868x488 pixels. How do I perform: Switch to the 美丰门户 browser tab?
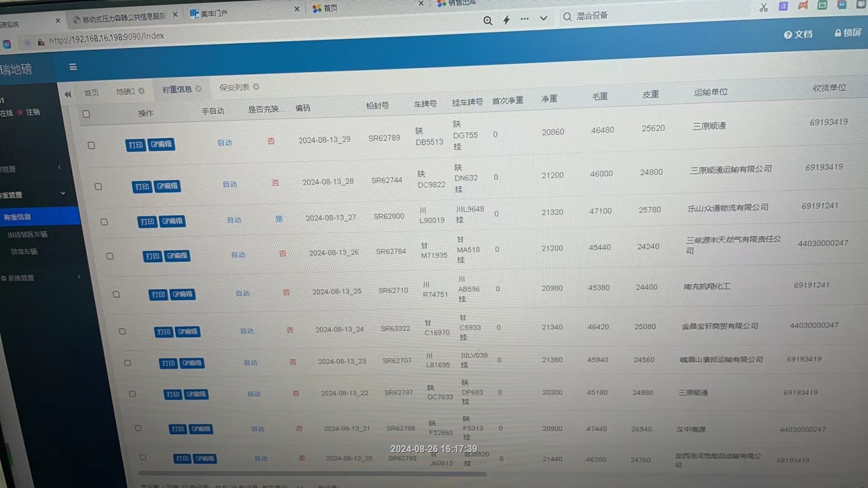click(214, 13)
